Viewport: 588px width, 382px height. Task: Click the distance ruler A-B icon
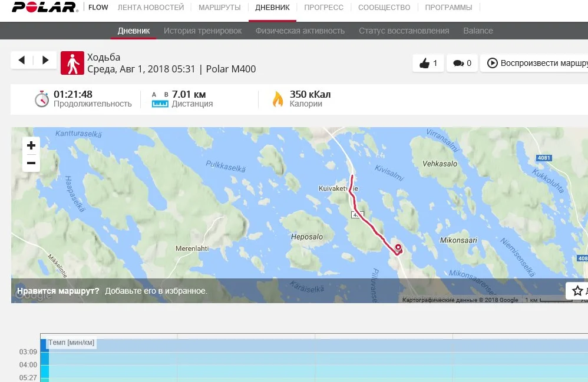[x=160, y=99]
